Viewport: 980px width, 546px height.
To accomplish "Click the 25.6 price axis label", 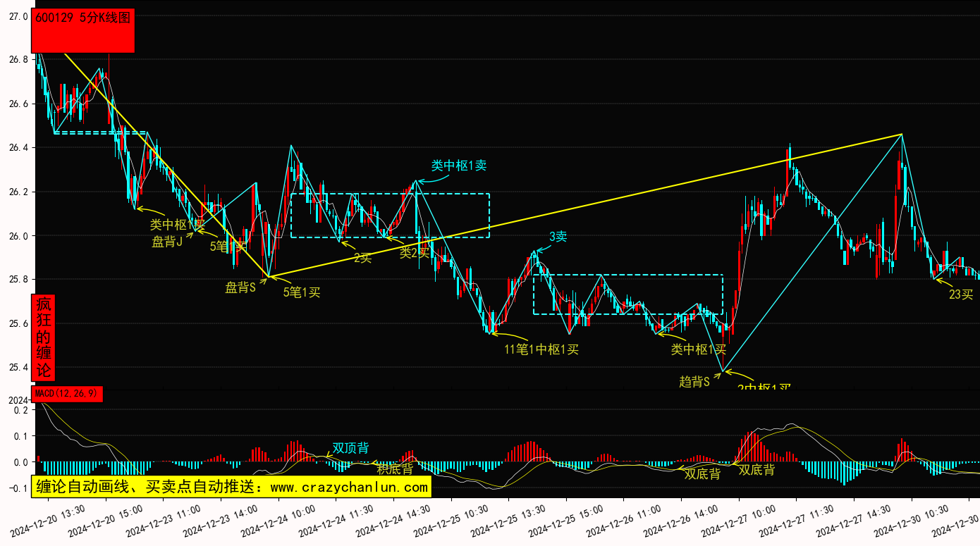I will click(18, 324).
